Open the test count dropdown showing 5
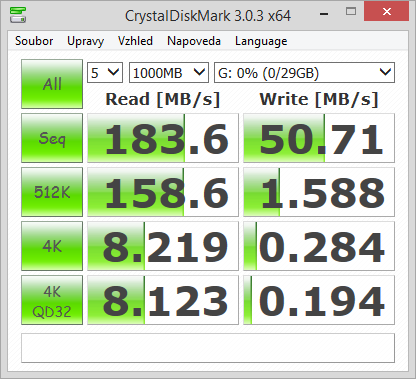416x379 pixels. 105,72
